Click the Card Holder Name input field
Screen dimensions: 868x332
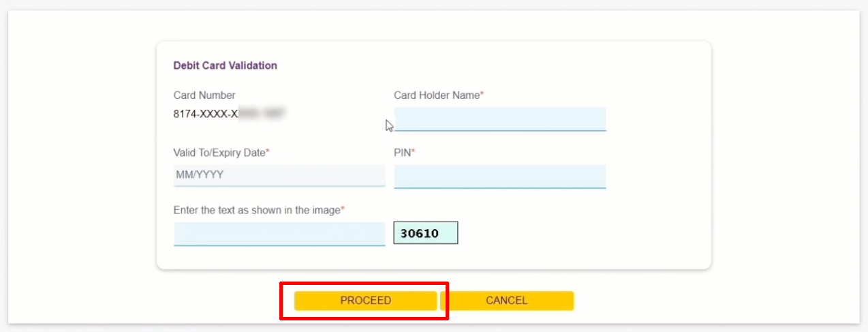coord(499,119)
